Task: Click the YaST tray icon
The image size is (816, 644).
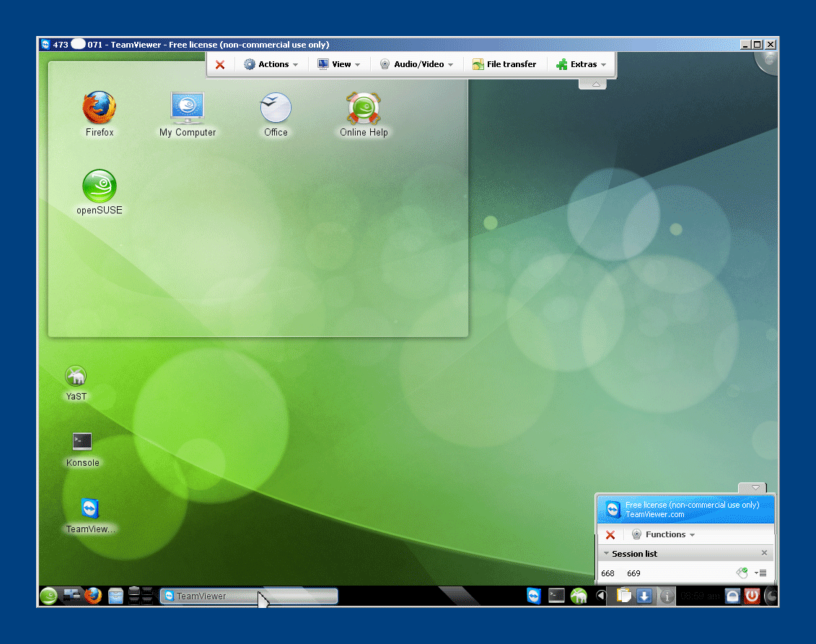Action: 579,596
